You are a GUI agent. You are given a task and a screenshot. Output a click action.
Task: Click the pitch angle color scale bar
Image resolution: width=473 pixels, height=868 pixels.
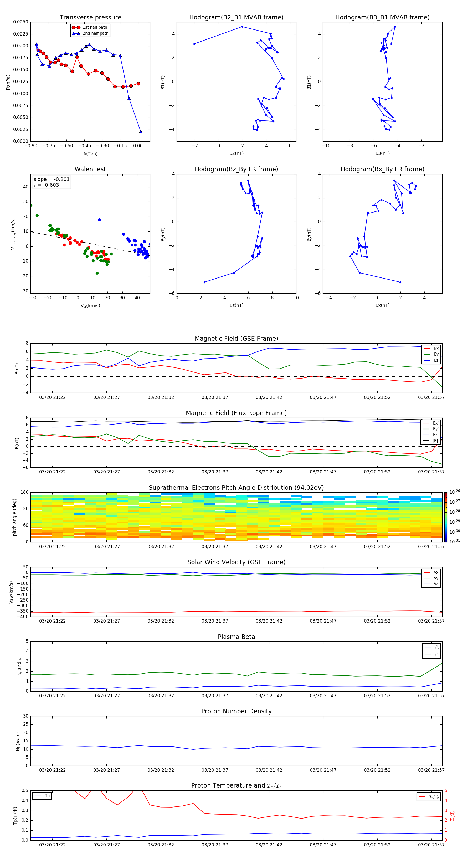(446, 517)
